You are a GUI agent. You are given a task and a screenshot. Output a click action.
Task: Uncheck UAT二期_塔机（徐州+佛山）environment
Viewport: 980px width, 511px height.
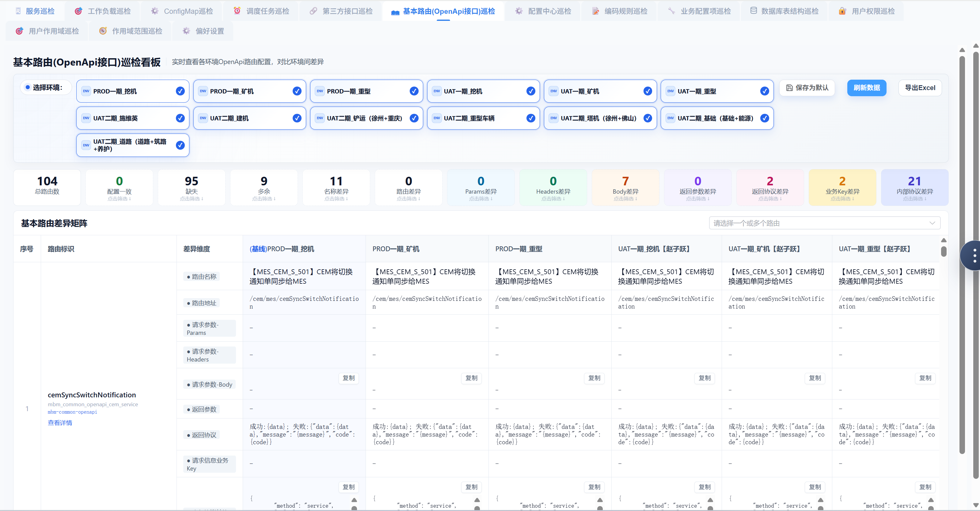pyautogui.click(x=648, y=118)
